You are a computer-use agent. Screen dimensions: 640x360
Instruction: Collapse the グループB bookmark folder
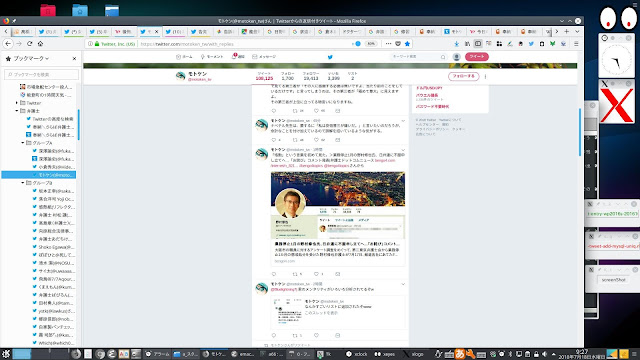(23, 183)
